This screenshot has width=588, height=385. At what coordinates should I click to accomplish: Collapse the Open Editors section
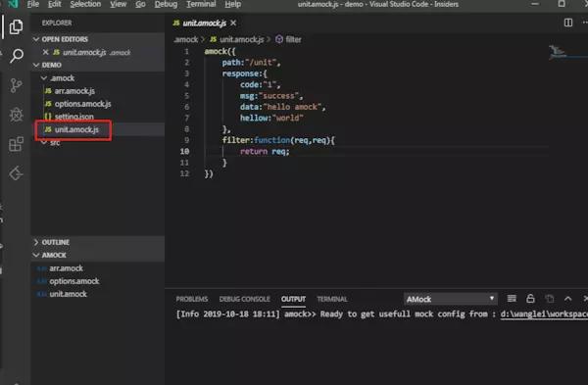(36, 39)
